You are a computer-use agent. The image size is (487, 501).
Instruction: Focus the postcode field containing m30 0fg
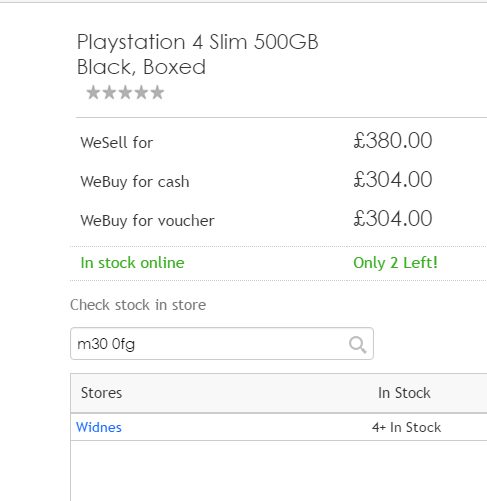pos(222,344)
